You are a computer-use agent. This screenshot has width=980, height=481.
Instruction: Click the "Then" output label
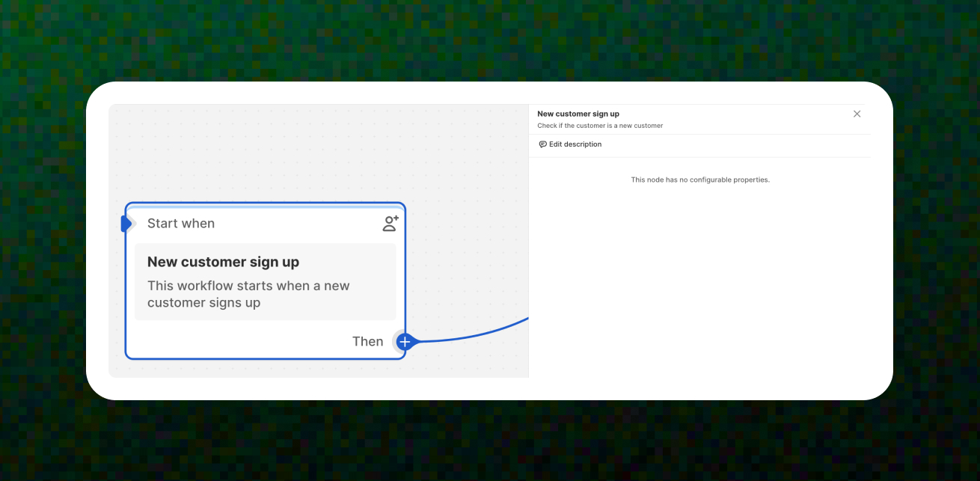(x=367, y=341)
